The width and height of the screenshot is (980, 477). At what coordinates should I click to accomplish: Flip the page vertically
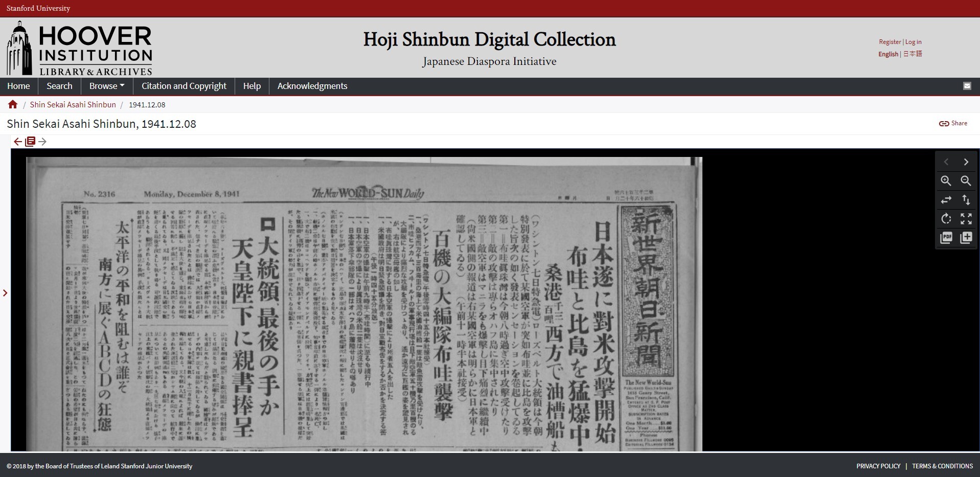(x=966, y=200)
